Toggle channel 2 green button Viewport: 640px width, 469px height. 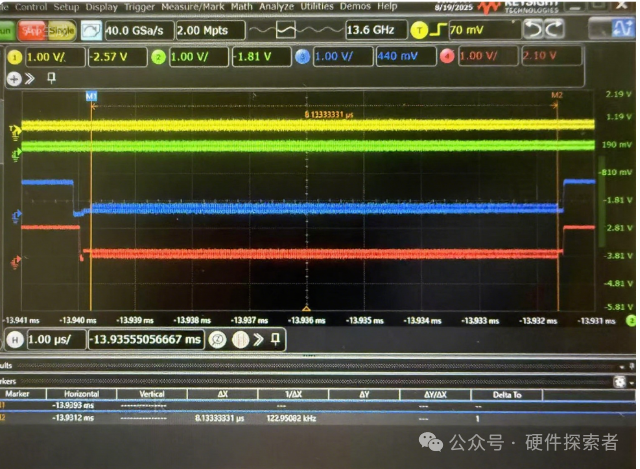(x=158, y=57)
